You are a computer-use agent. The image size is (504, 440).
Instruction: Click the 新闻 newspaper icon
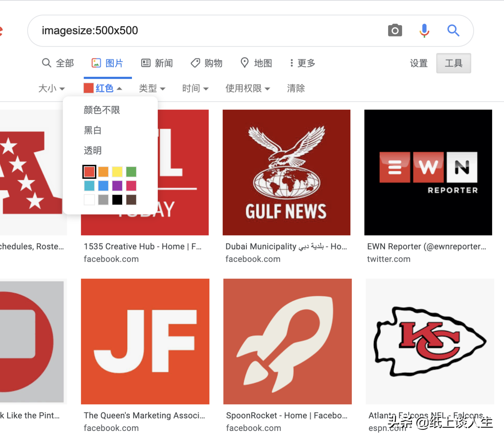(x=146, y=63)
